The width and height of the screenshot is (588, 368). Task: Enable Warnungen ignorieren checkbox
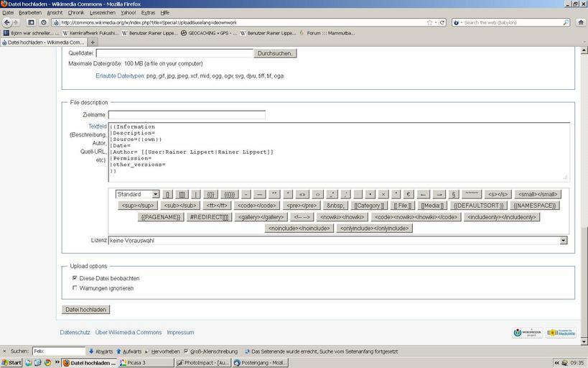pyautogui.click(x=75, y=288)
